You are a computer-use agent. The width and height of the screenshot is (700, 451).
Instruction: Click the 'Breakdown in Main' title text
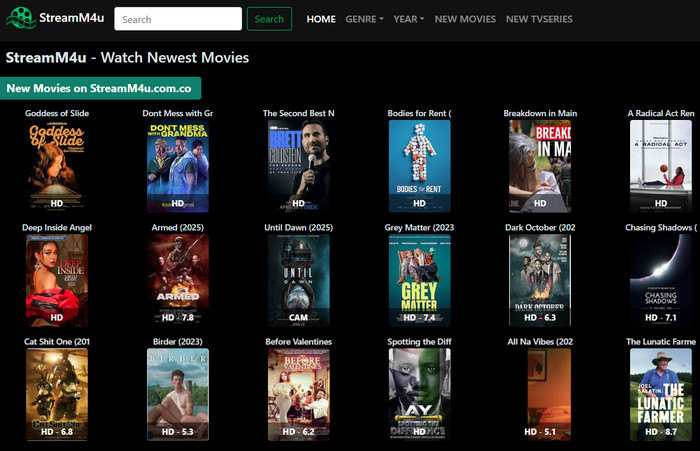point(540,113)
